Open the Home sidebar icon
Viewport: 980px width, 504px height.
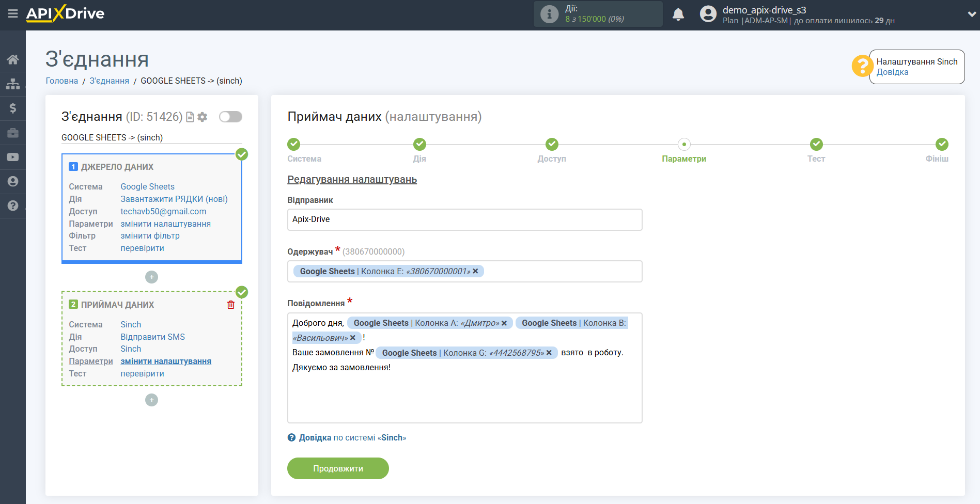coord(13,59)
